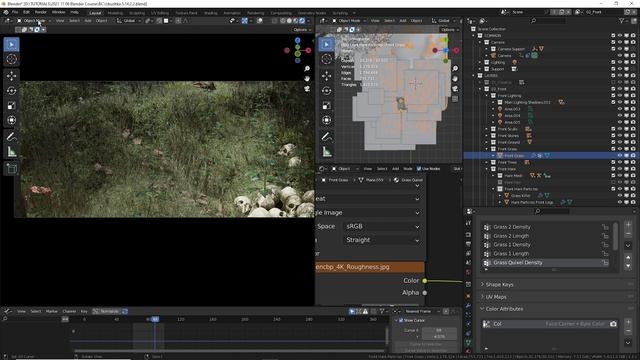
Task: Click the Color output socket
Action: [x=424, y=280]
